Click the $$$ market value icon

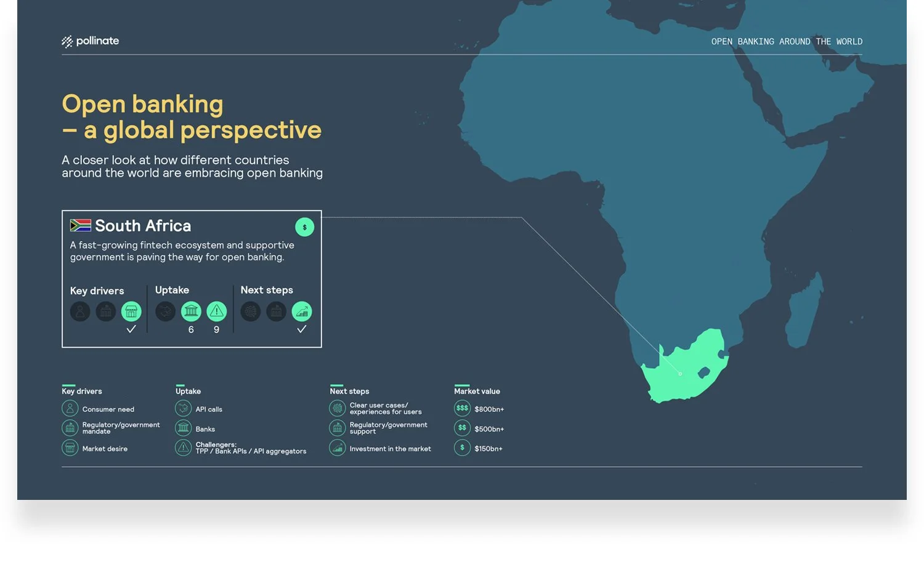(463, 408)
